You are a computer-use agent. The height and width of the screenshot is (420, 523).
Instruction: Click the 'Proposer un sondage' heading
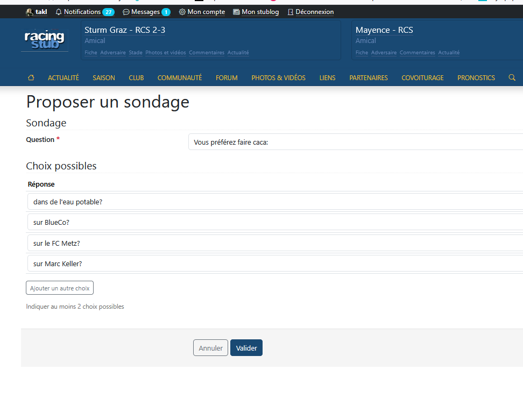(x=108, y=102)
